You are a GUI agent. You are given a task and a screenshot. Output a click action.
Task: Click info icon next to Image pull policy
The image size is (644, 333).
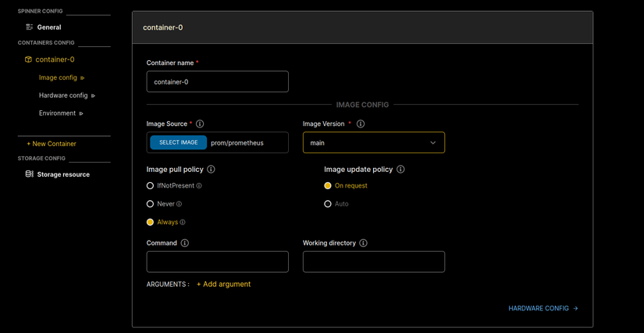(211, 170)
